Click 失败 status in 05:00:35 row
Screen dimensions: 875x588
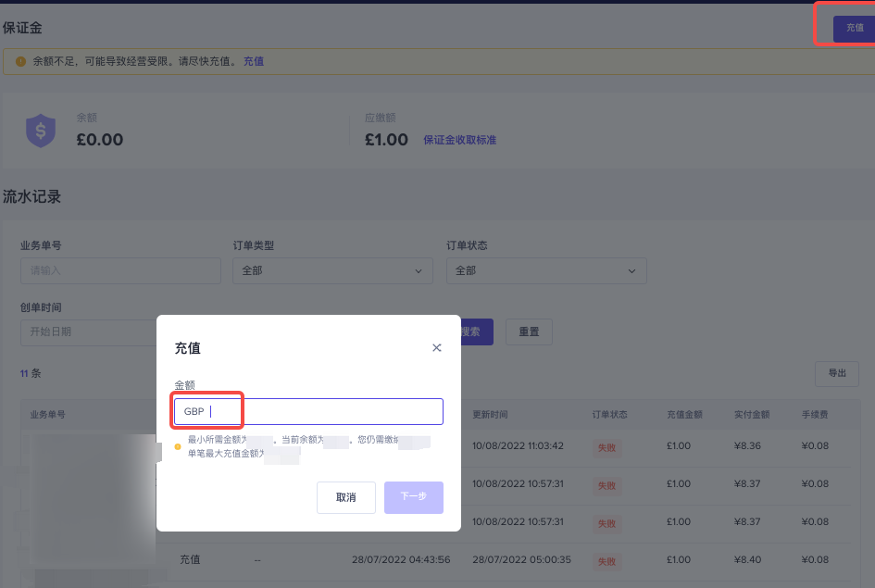click(606, 561)
